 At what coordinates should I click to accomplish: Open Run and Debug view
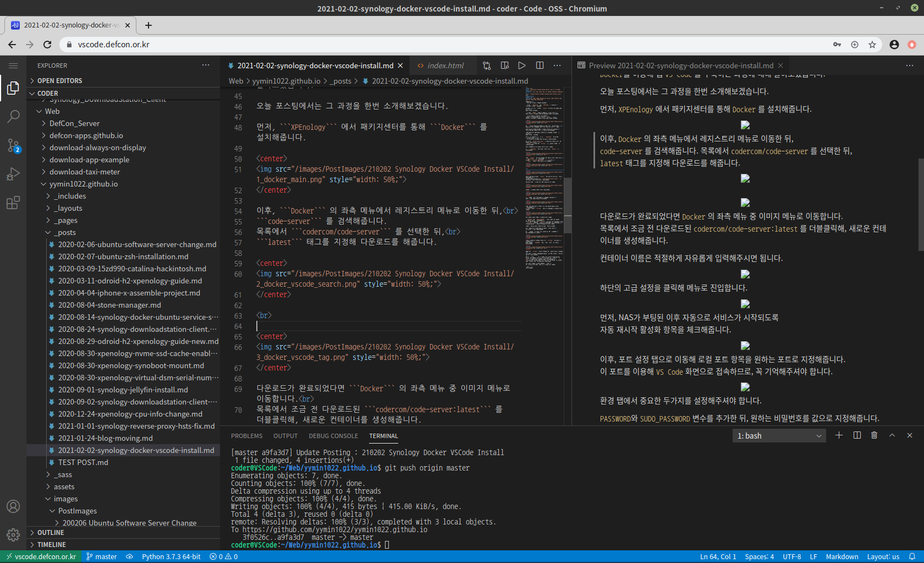coord(13,174)
